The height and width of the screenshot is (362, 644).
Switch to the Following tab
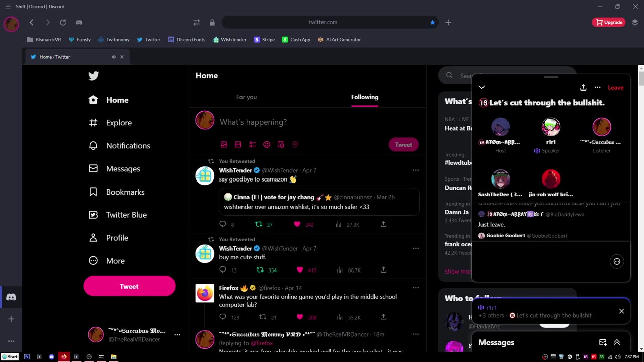[x=365, y=97]
